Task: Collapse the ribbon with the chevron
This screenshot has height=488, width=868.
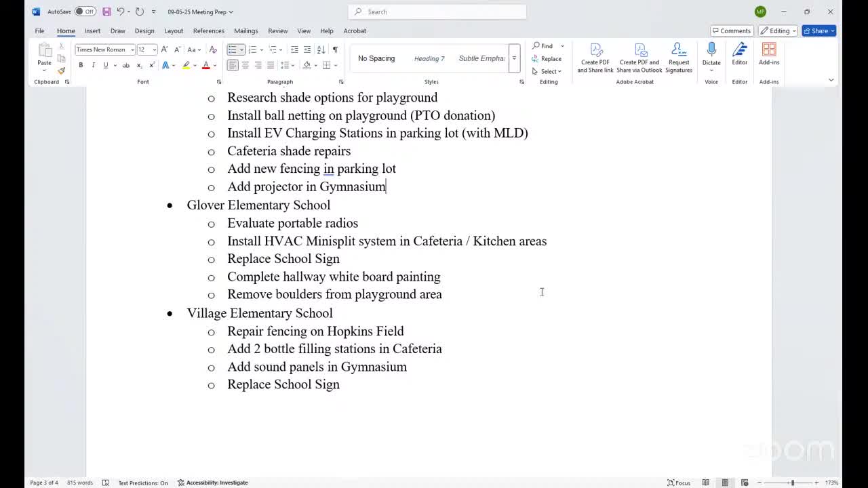Action: pos(831,80)
